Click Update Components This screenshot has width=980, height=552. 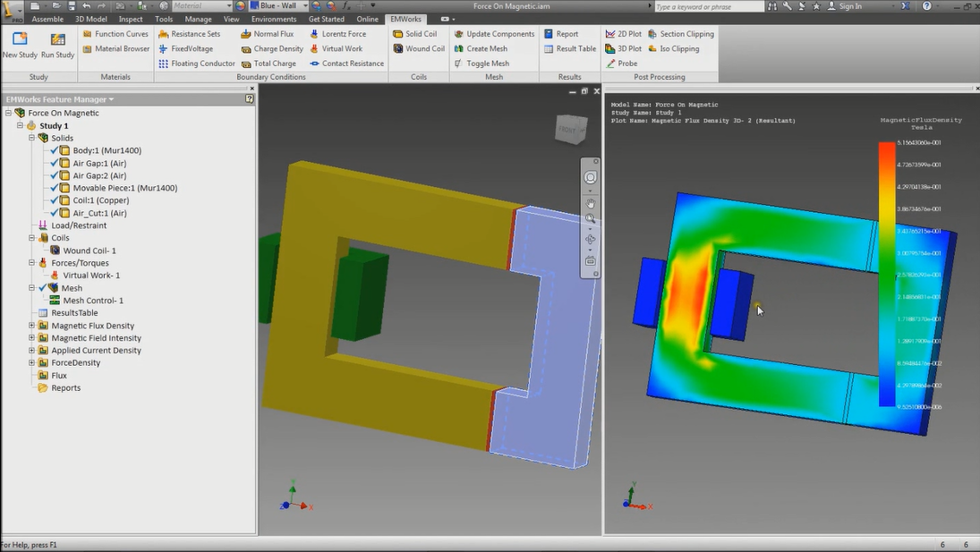pyautogui.click(x=494, y=34)
